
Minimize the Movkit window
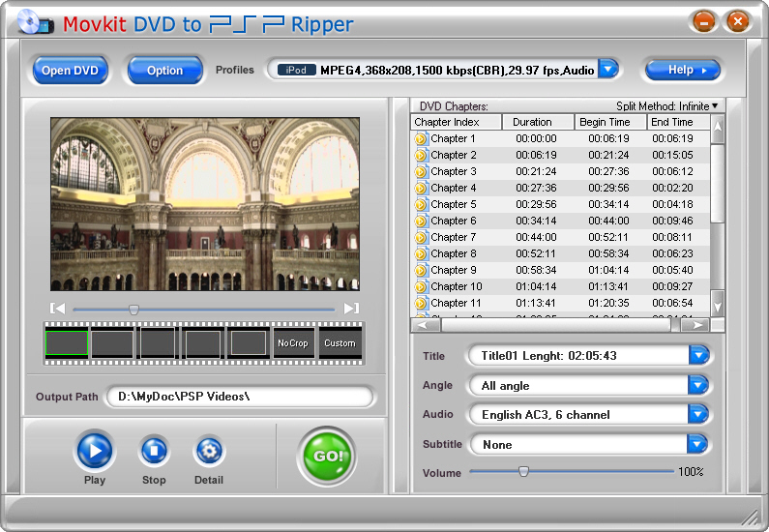point(704,21)
